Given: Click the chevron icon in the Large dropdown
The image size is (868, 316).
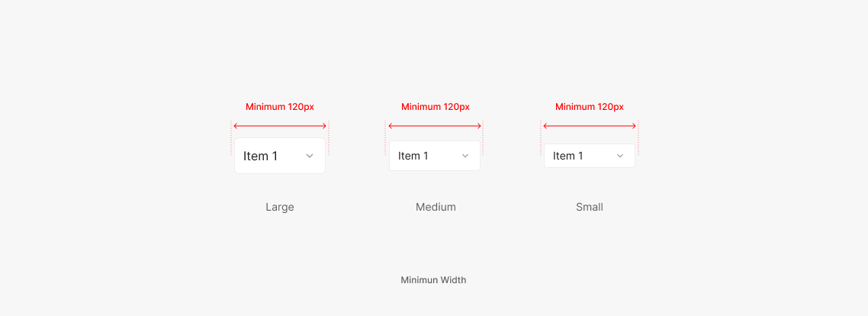Looking at the screenshot, I should (310, 156).
